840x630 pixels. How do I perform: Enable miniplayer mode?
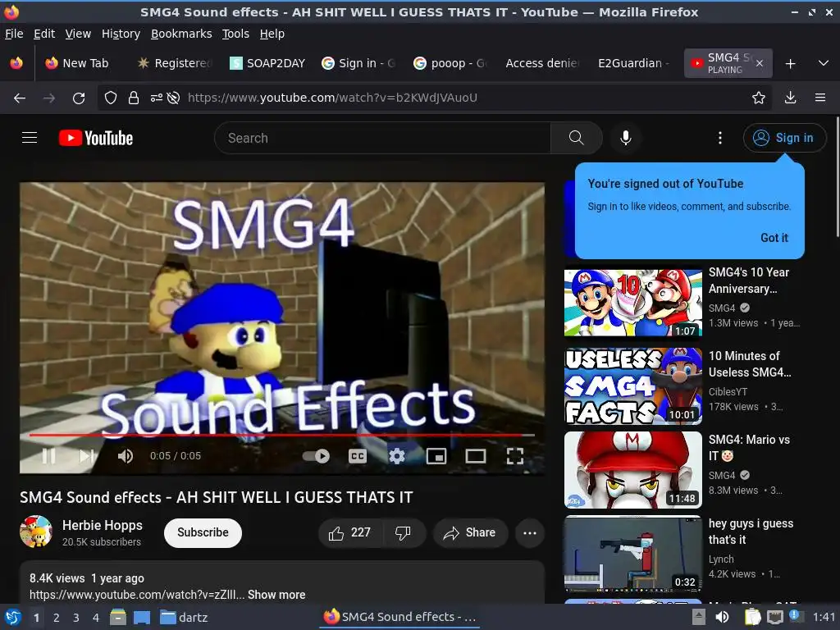pyautogui.click(x=436, y=456)
